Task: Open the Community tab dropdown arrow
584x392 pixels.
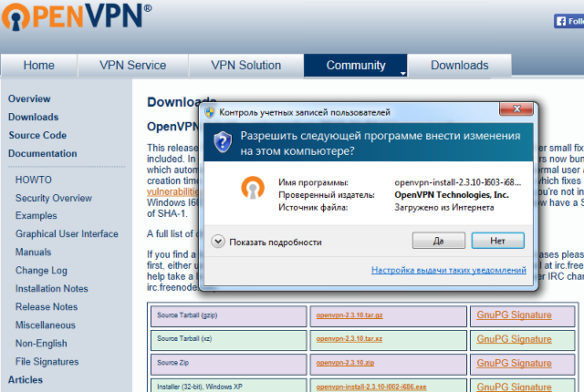Action: click(403, 73)
